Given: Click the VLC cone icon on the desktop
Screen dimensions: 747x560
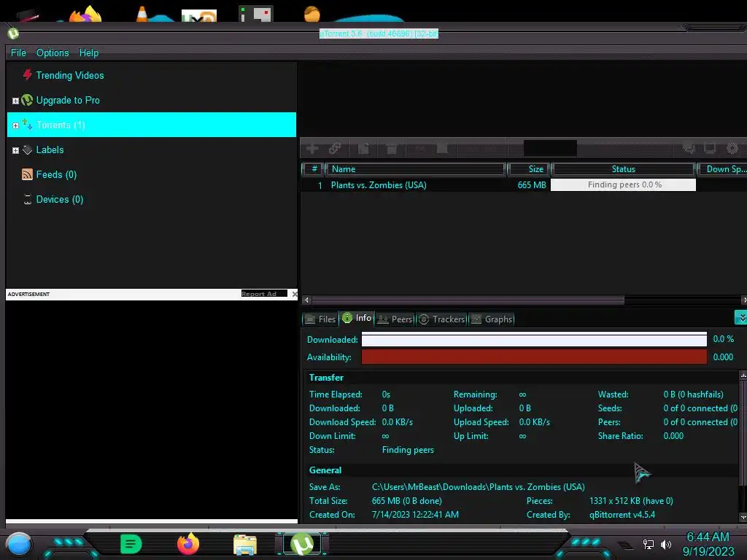Looking at the screenshot, I should [x=142, y=14].
